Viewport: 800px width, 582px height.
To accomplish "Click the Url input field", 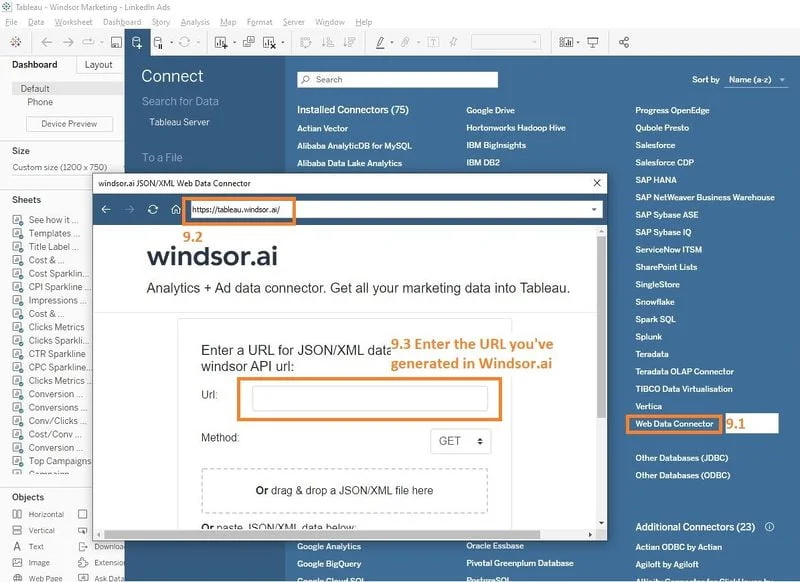I will [370, 398].
